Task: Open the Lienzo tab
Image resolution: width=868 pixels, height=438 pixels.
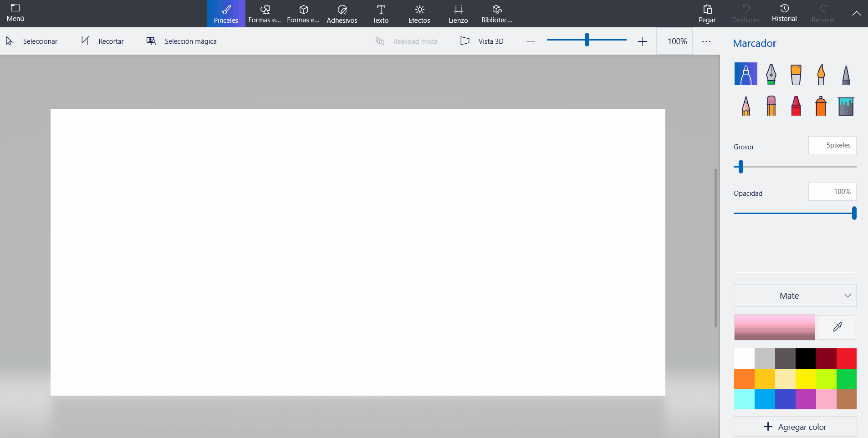Action: point(458,14)
